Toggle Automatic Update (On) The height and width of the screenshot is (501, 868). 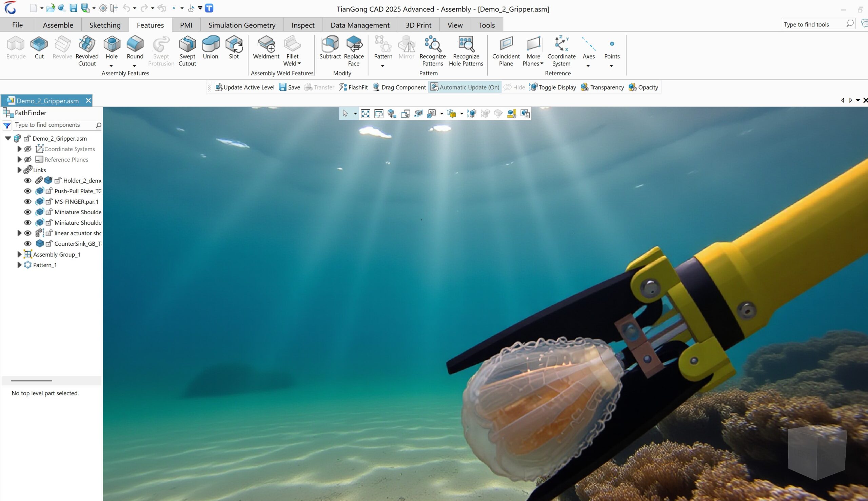pos(465,87)
